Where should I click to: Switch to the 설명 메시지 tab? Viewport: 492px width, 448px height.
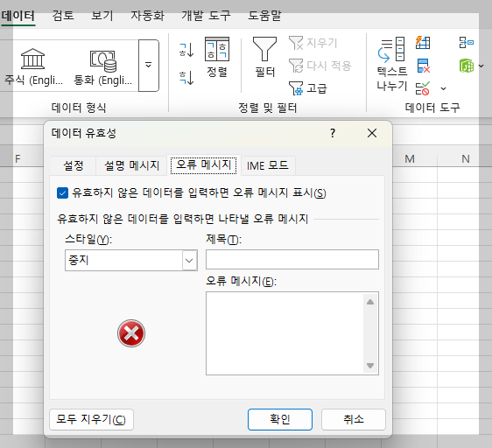(132, 165)
